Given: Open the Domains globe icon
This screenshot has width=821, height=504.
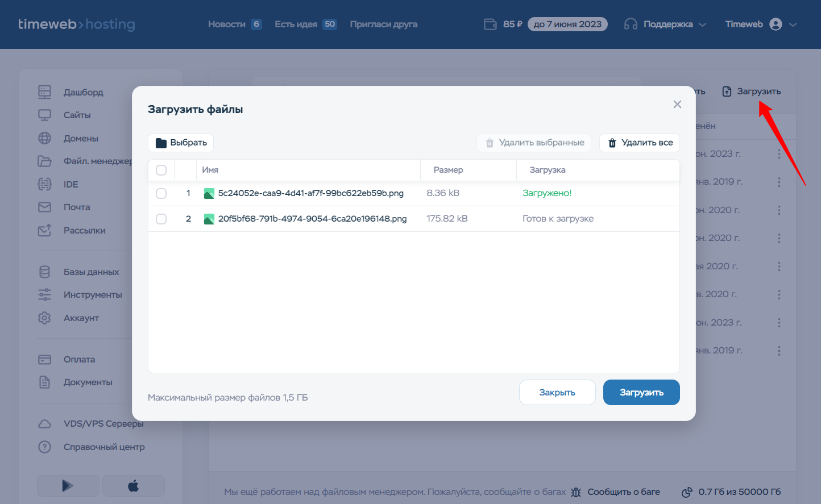Looking at the screenshot, I should coord(44,138).
